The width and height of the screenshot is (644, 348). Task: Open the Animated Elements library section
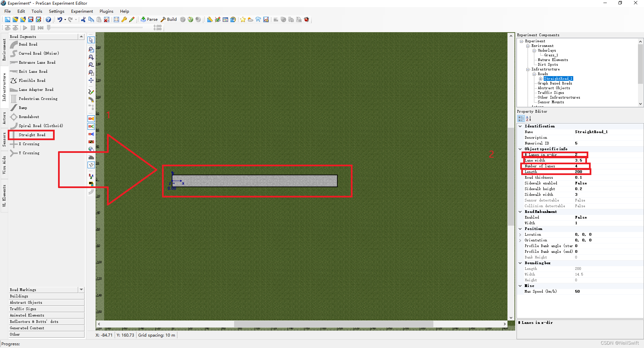point(46,315)
